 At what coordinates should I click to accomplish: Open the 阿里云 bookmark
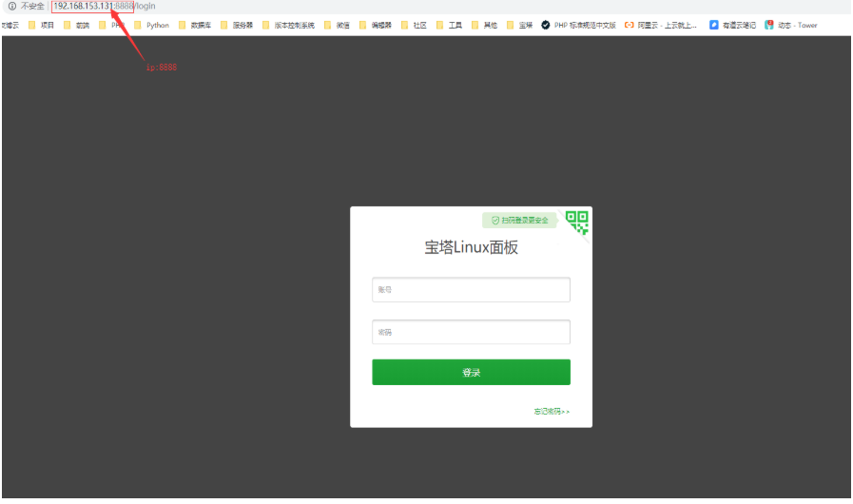pos(661,25)
